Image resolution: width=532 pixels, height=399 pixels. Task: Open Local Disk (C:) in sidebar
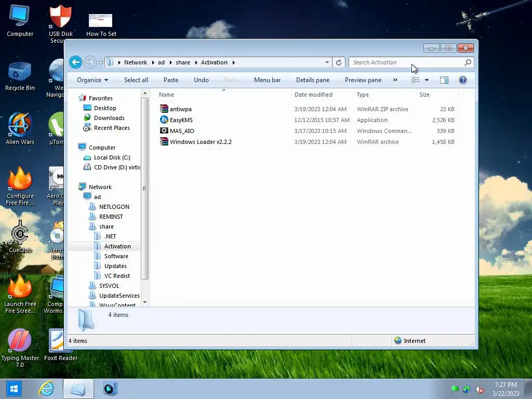pos(112,157)
